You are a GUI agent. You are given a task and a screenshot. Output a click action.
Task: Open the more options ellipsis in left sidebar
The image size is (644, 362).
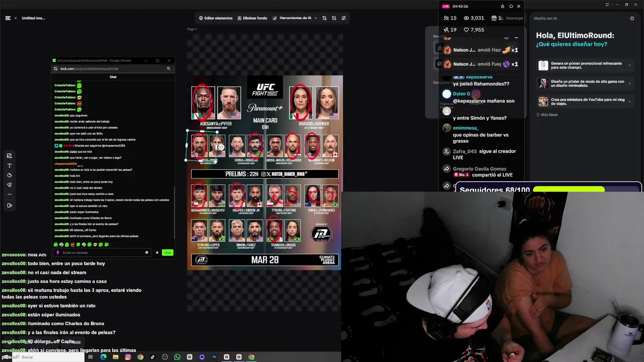click(9, 194)
